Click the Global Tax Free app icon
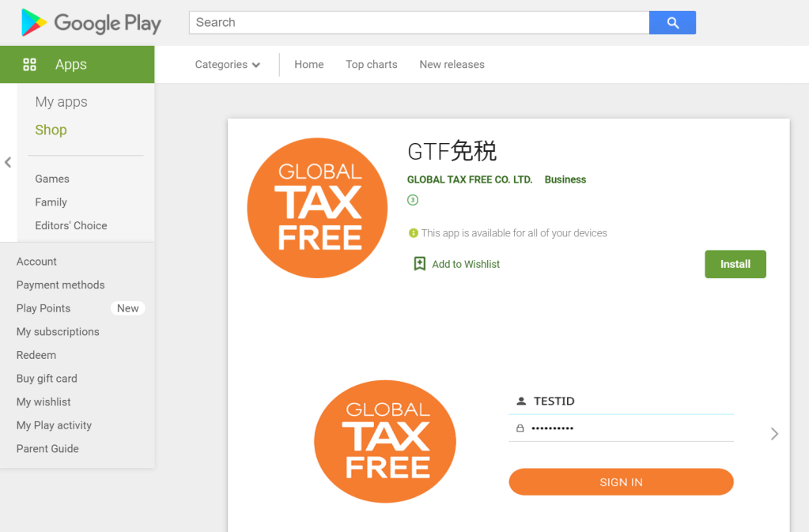 tap(317, 208)
